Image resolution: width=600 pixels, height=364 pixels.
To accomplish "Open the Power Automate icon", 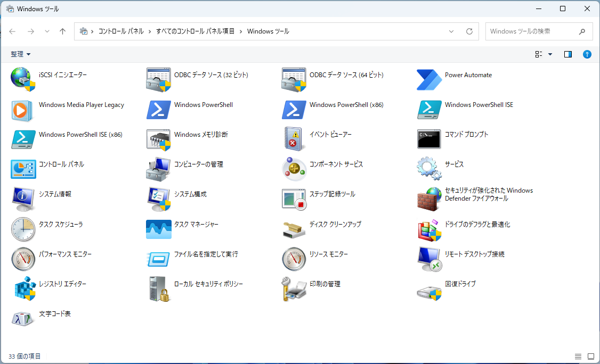I will pyautogui.click(x=429, y=79).
